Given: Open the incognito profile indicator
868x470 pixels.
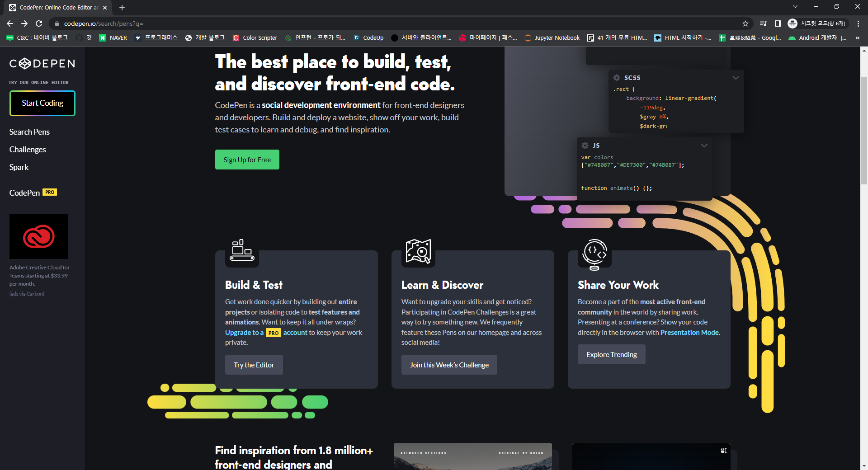Looking at the screenshot, I should pos(817,23).
